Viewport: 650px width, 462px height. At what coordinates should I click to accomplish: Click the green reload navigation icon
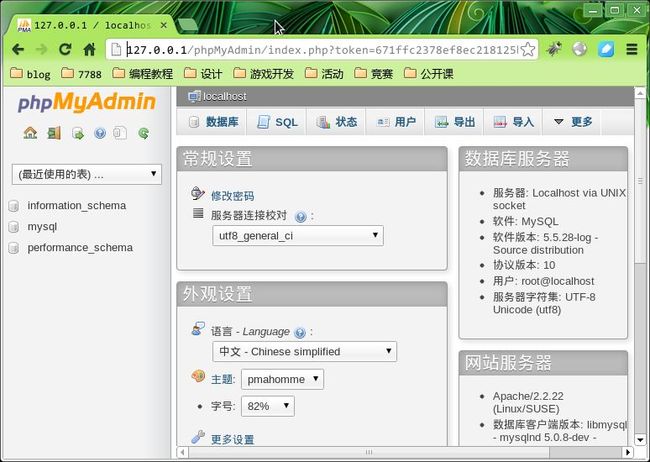143,133
